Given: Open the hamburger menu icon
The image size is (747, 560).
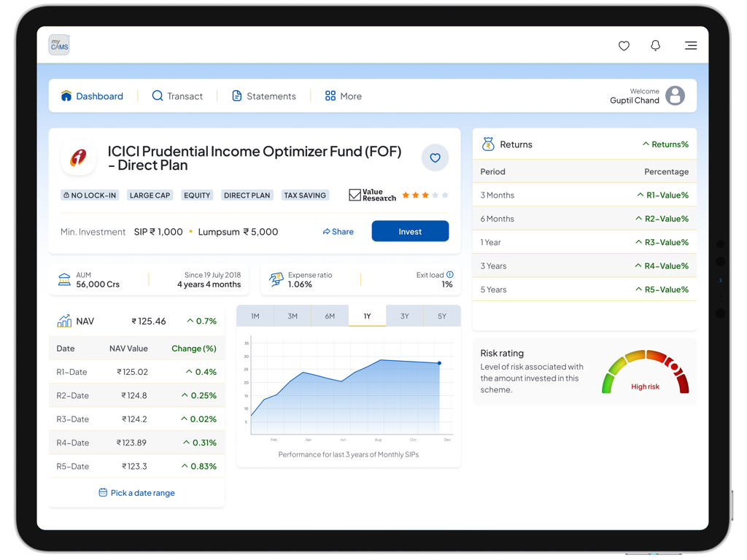Looking at the screenshot, I should (x=690, y=45).
